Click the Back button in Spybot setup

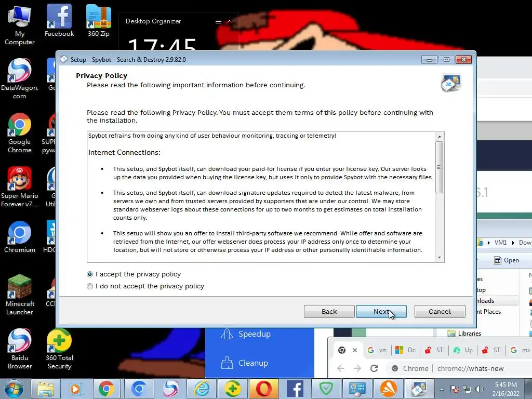(329, 312)
